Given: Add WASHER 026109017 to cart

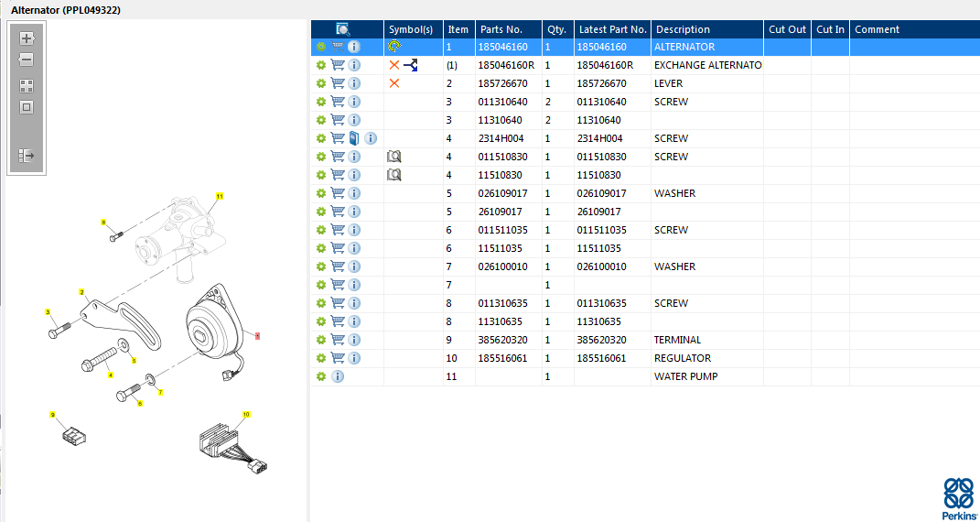Looking at the screenshot, I should click(338, 193).
